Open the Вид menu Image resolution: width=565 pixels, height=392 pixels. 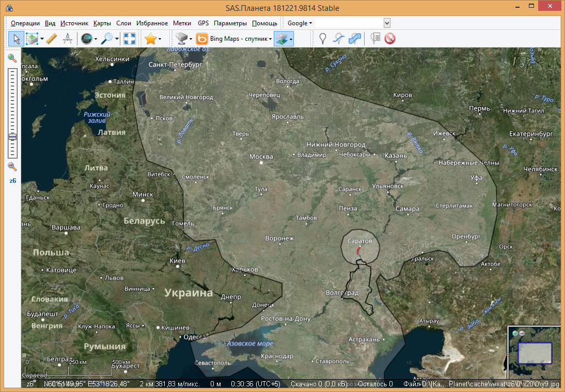click(50, 23)
